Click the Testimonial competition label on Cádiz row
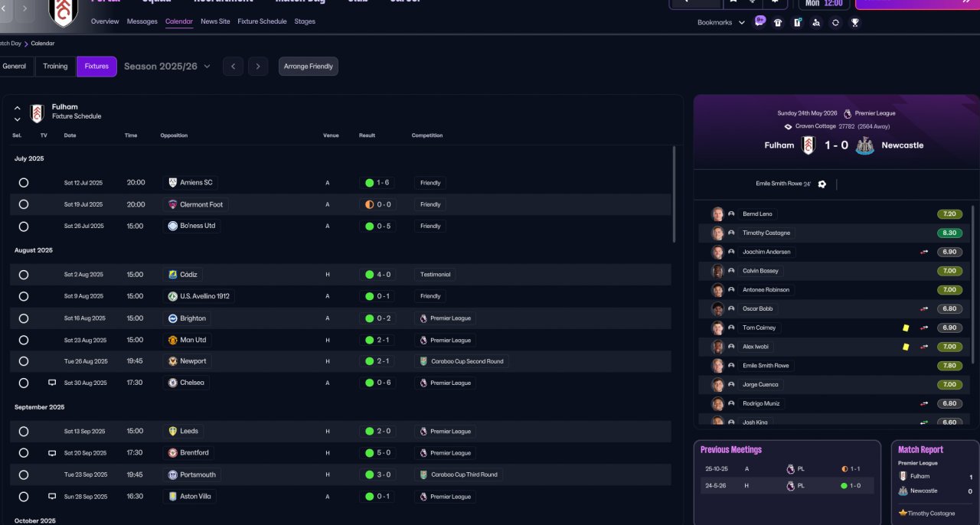 point(435,275)
